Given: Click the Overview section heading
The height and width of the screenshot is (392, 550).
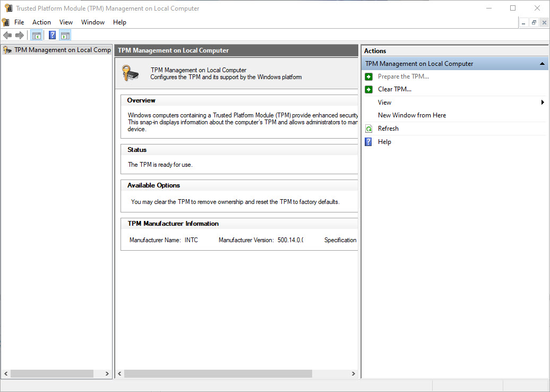Looking at the screenshot, I should [x=141, y=100].
